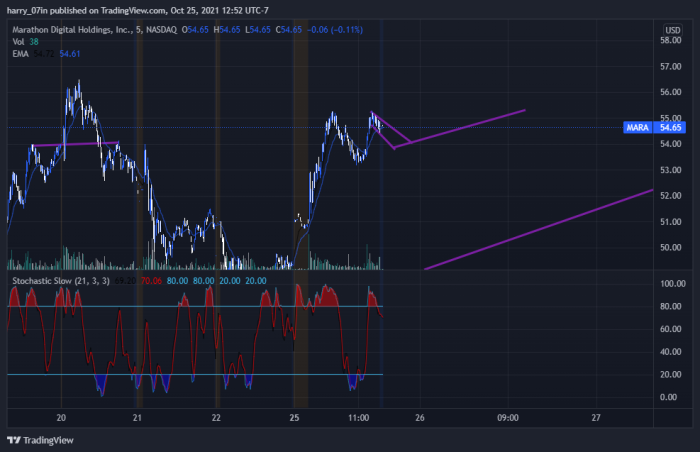Click the 0.00 stochastic axis label
The image size is (700, 452).
(x=668, y=398)
